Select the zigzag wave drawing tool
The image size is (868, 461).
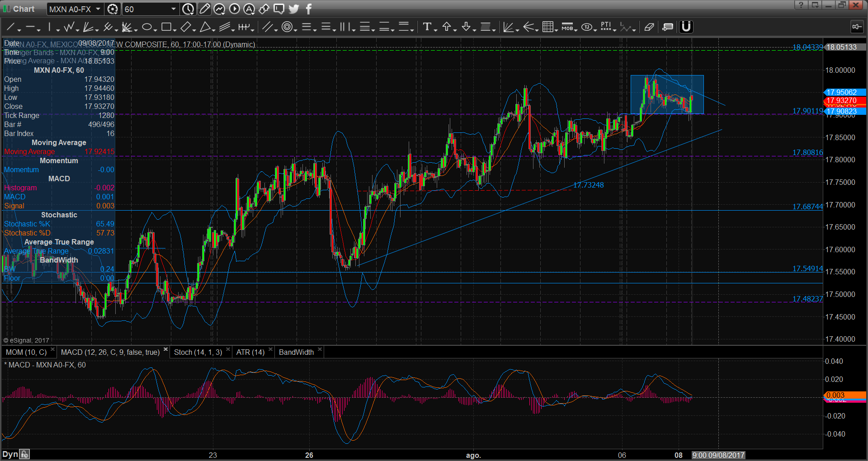(69, 27)
